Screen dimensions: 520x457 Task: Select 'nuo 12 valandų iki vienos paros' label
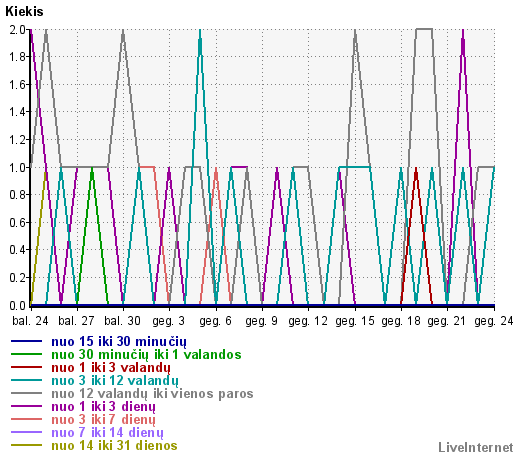(152, 394)
